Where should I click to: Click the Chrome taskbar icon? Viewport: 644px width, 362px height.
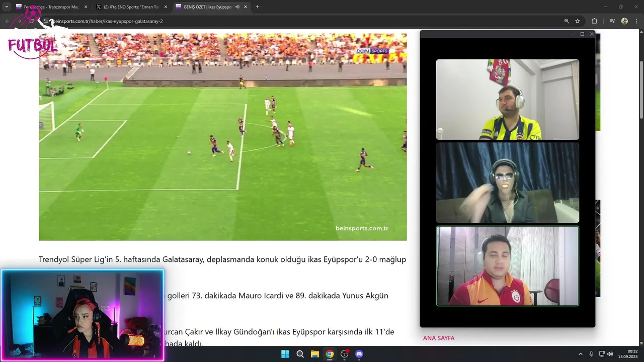pos(330,354)
